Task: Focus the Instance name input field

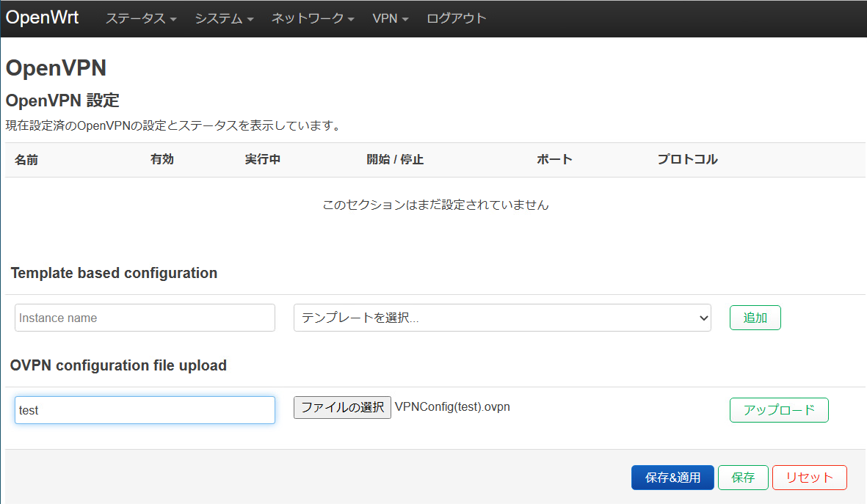Action: coord(145,318)
